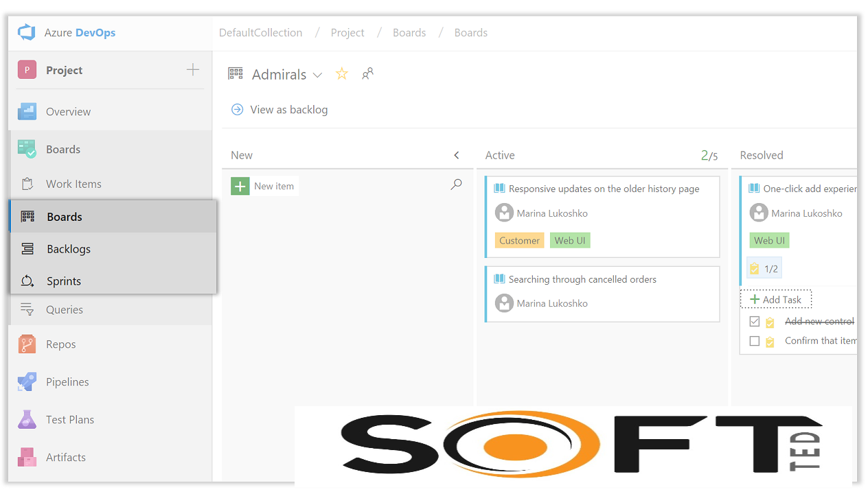Uncheck the Add new control task checkbox
Screen dimensions: 868x494
pyautogui.click(x=755, y=321)
